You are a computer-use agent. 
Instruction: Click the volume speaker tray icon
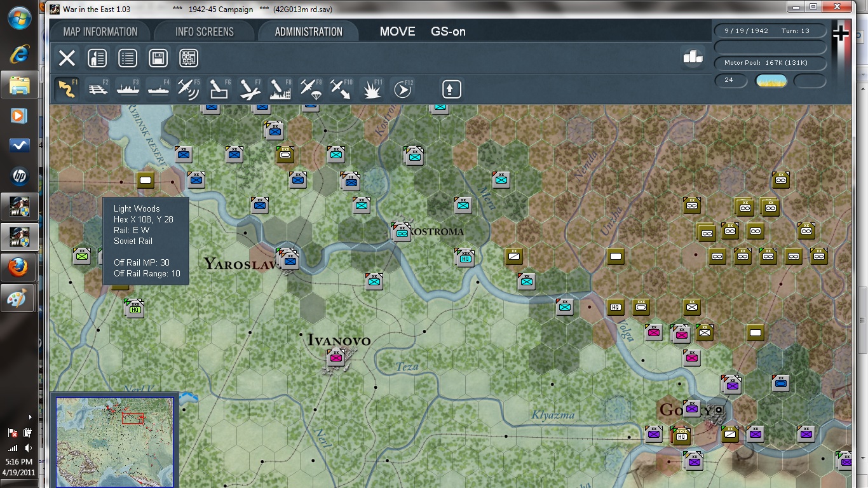coord(28,448)
